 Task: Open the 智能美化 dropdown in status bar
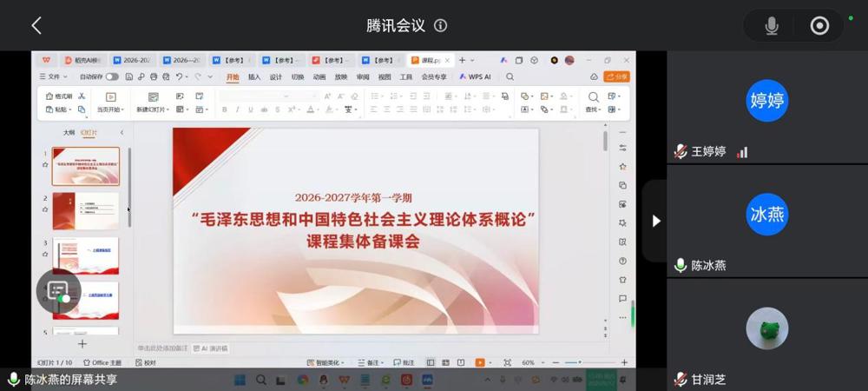326,362
